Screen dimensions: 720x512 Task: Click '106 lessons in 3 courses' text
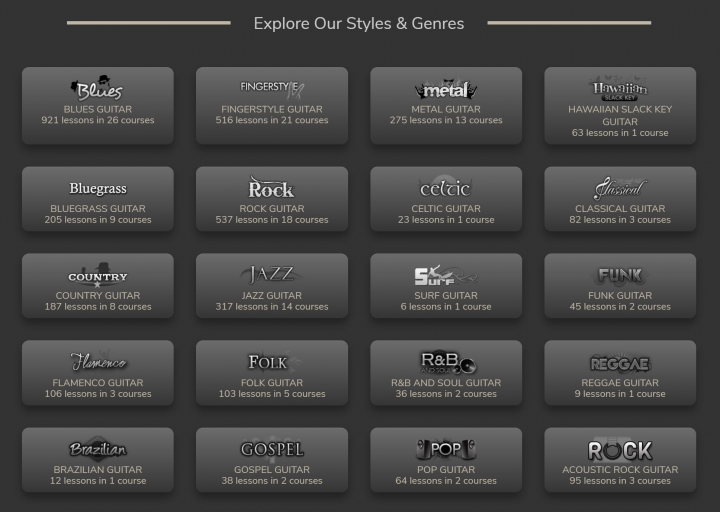click(x=98, y=394)
